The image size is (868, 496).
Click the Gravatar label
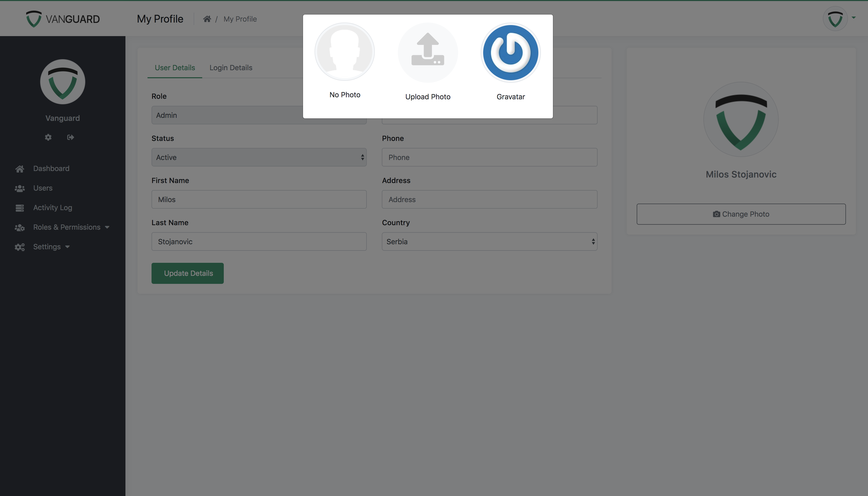point(511,97)
